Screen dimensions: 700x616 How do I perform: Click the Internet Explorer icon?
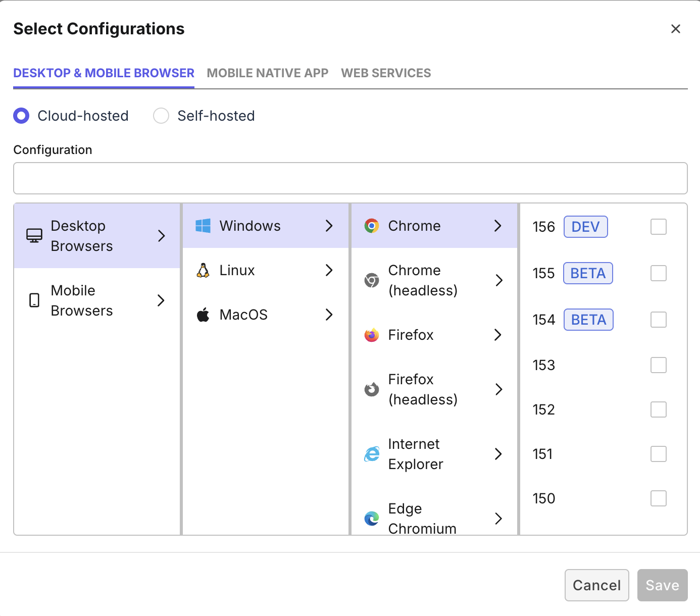click(x=372, y=454)
